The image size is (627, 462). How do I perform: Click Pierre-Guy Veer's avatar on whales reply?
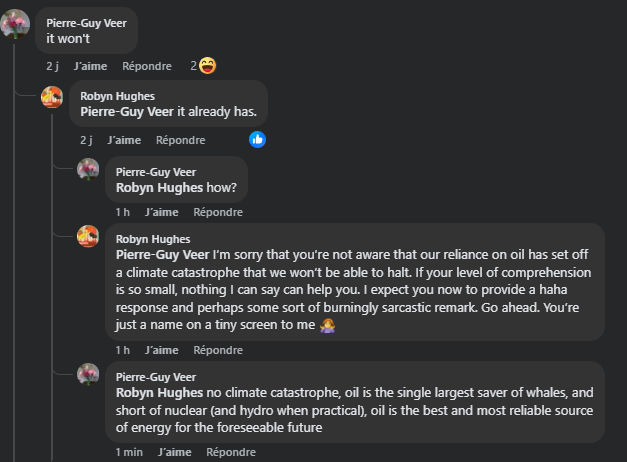tap(88, 375)
